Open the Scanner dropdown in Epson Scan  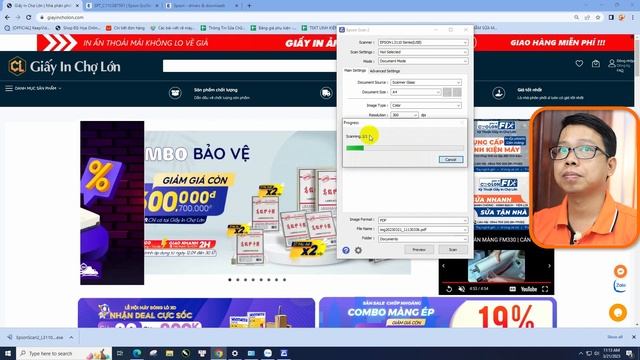pos(423,42)
